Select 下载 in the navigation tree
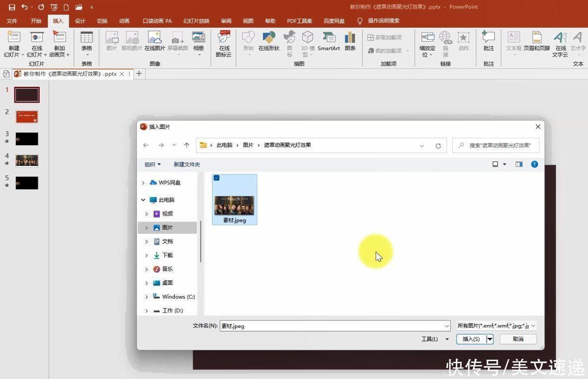 pyautogui.click(x=167, y=255)
